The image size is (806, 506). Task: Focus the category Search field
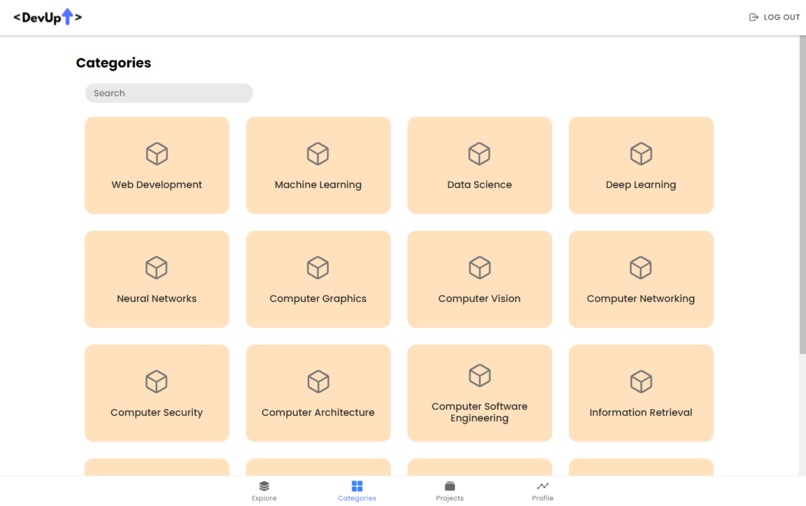coord(169,93)
